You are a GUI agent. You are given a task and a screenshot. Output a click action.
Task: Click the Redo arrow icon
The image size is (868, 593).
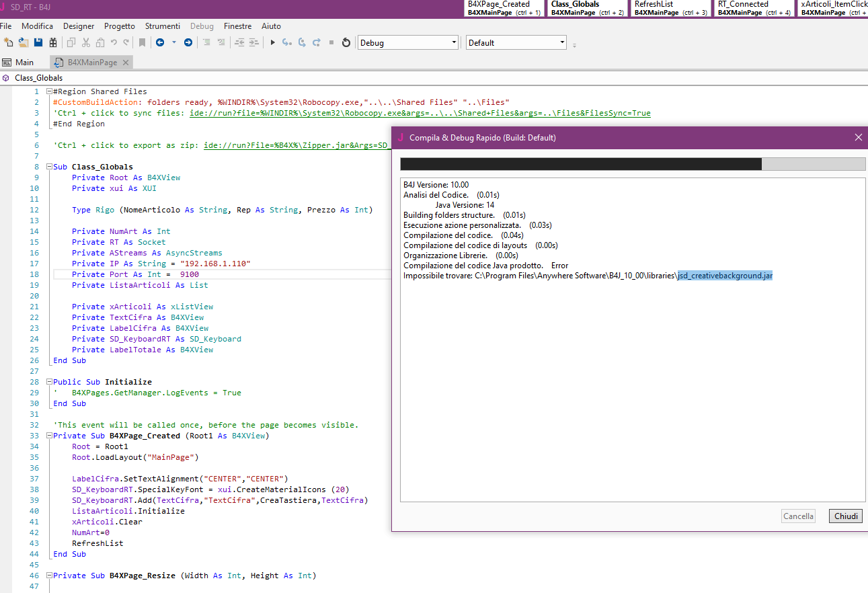coord(126,42)
